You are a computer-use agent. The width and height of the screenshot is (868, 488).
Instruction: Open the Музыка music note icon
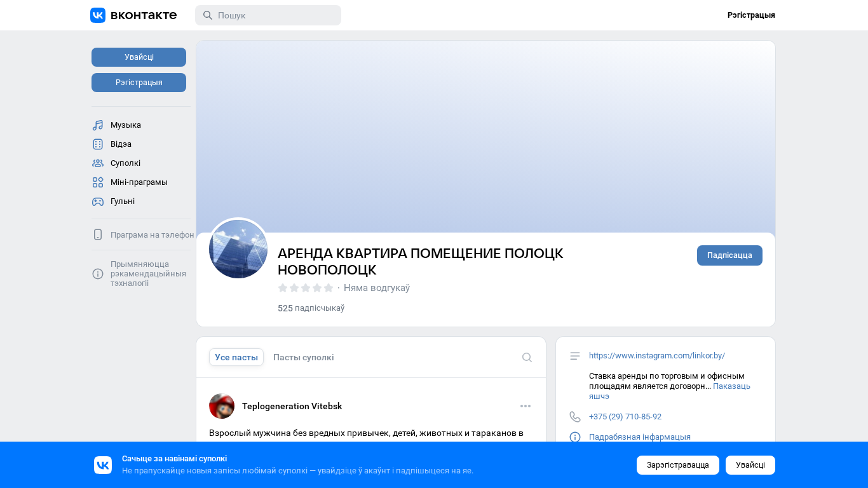98,125
